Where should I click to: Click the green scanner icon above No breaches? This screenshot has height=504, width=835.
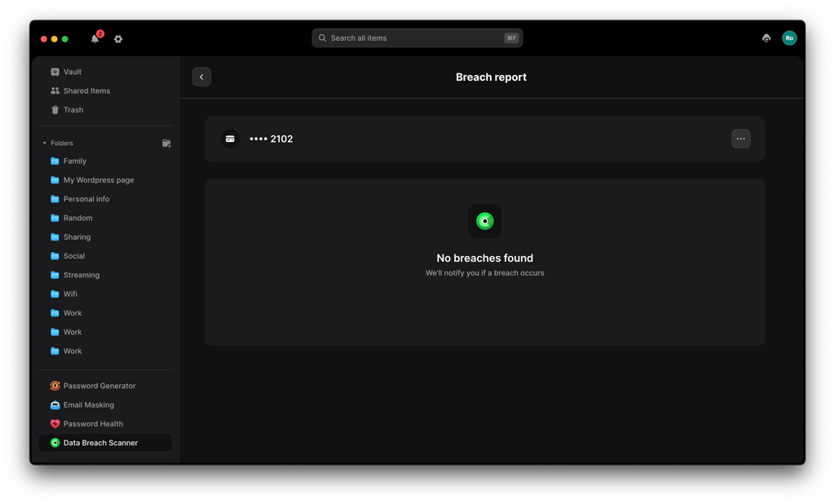pos(484,221)
